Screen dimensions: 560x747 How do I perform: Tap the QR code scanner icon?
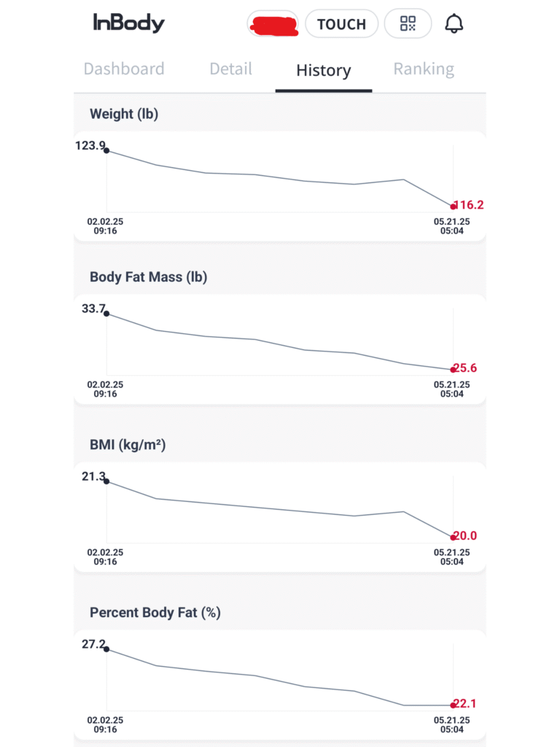[408, 24]
